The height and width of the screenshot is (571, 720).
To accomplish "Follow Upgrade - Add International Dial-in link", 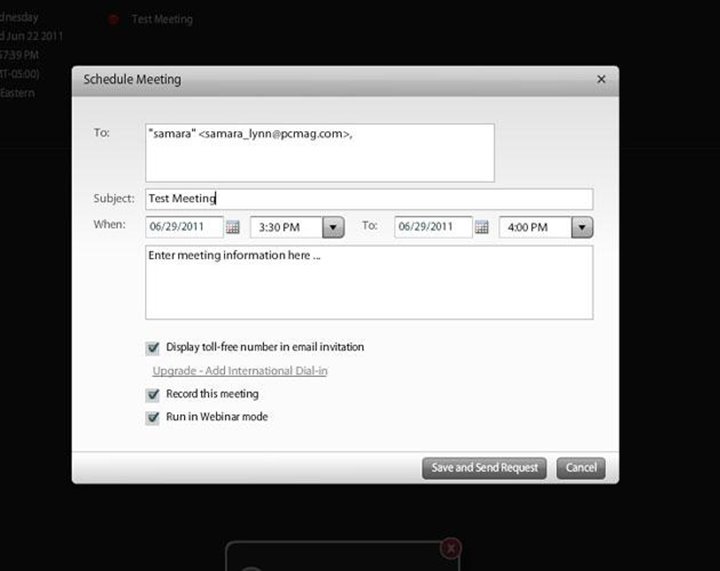I will pyautogui.click(x=240, y=371).
